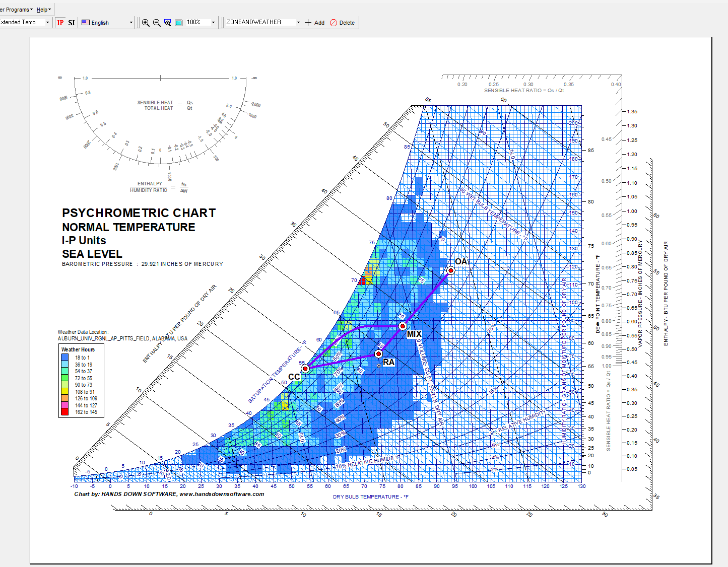Switch units to SI
Viewport: 728px width, 567px height.
click(x=72, y=23)
